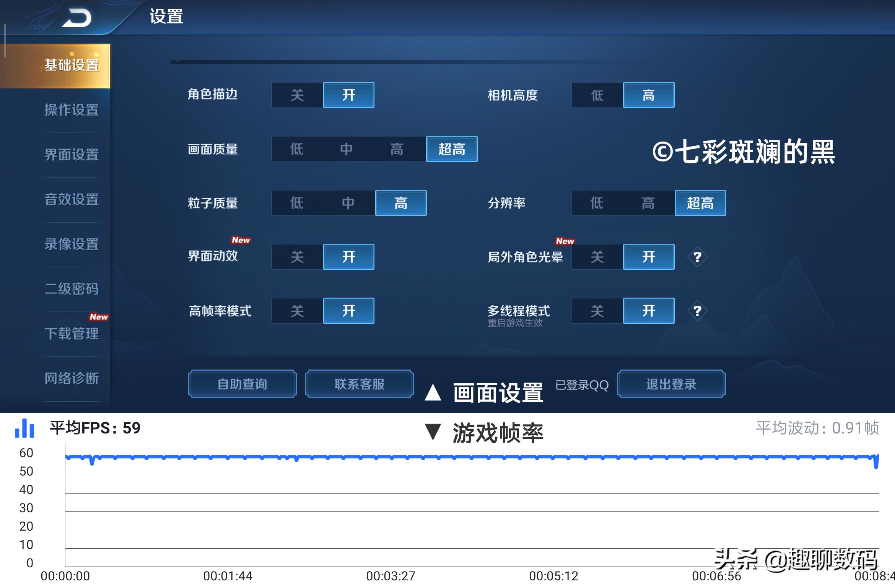Turn off 角色描边 by clicking 关

pyautogui.click(x=297, y=95)
